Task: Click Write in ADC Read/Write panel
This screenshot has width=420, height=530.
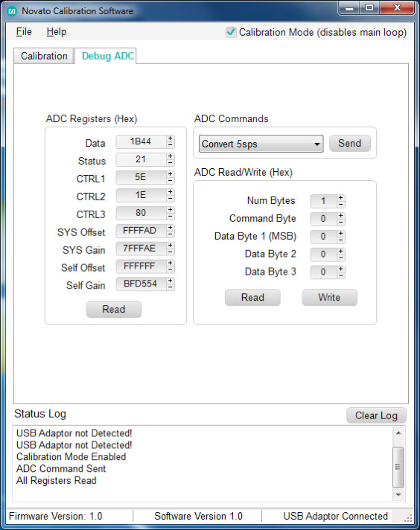Action: pos(329,298)
